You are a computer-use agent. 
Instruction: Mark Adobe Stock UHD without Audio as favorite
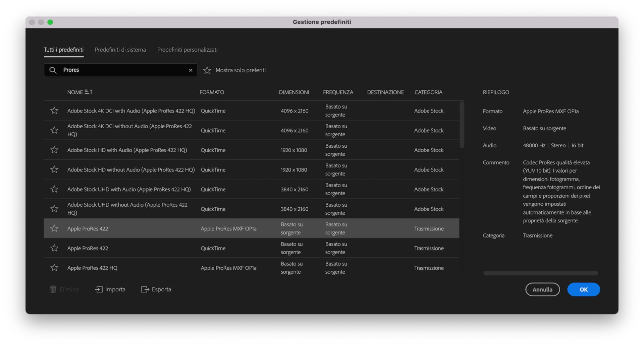point(54,209)
